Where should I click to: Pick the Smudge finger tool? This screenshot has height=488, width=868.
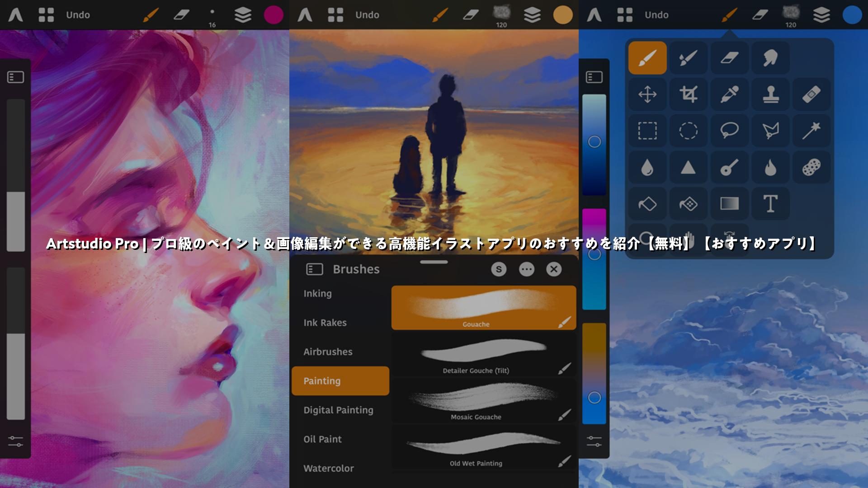pyautogui.click(x=770, y=58)
